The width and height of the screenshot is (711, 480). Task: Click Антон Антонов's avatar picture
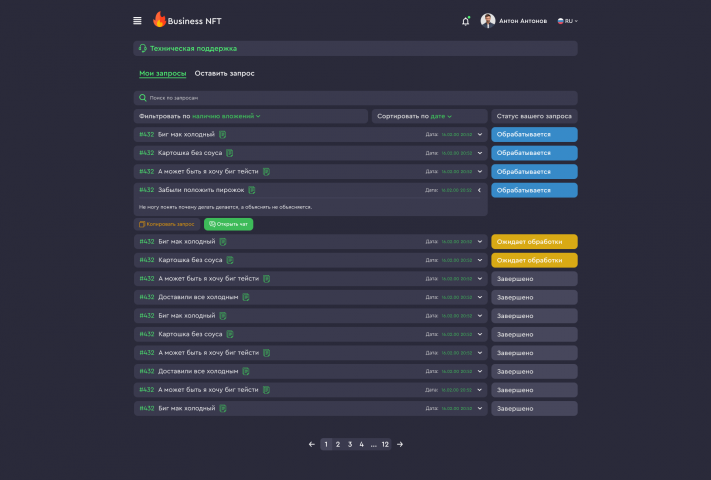487,21
